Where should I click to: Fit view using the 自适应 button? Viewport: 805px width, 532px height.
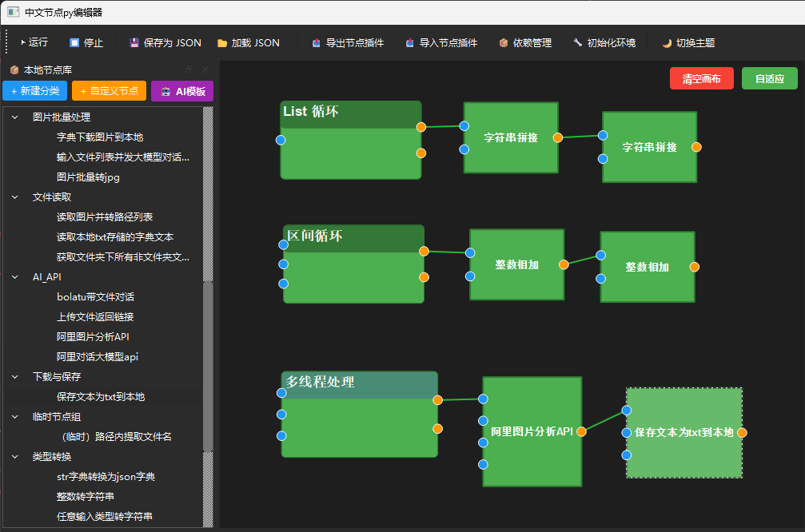point(769,78)
